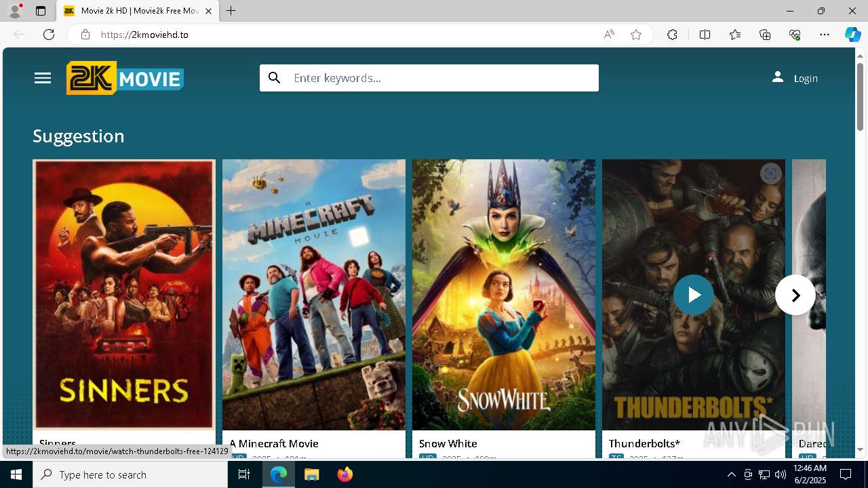
Task: Play the Thunderbolts* movie
Action: pyautogui.click(x=693, y=295)
